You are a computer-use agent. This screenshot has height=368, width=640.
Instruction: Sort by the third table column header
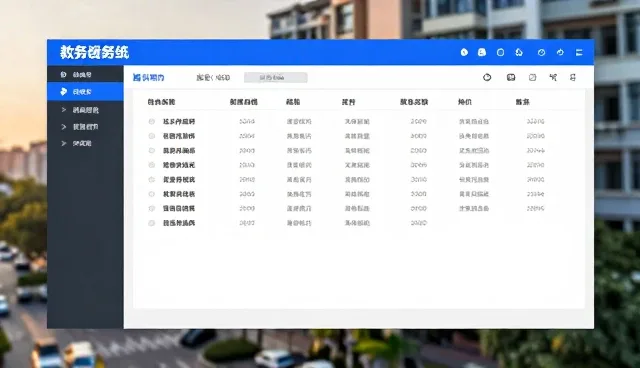(293, 102)
